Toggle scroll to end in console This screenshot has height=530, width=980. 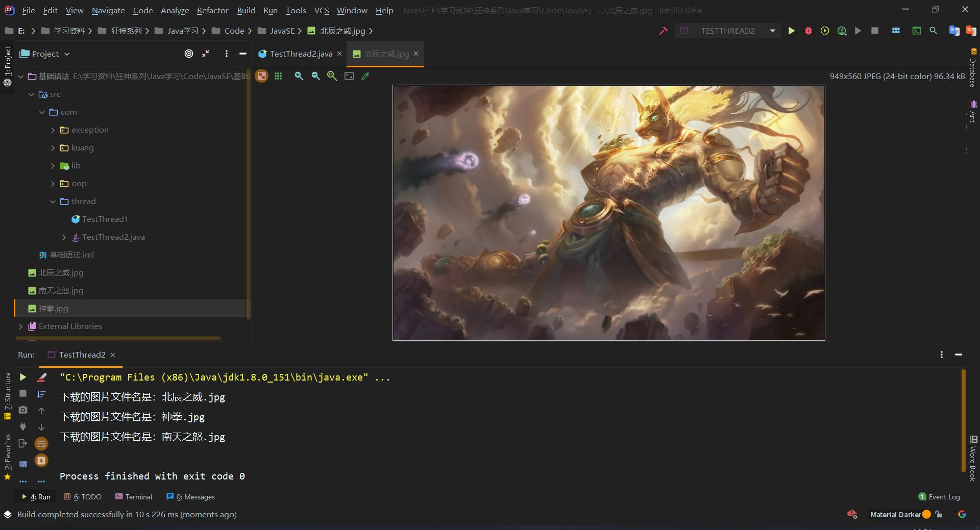[x=41, y=461]
